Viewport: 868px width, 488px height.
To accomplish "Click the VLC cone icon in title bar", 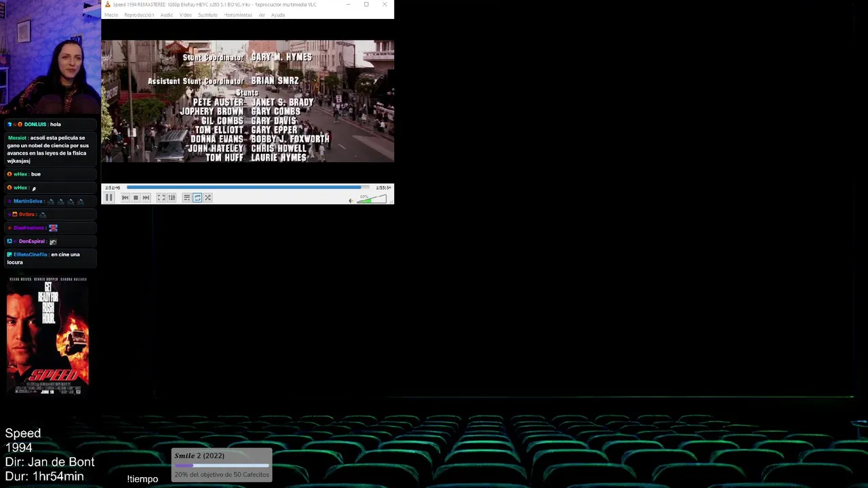I will point(107,5).
